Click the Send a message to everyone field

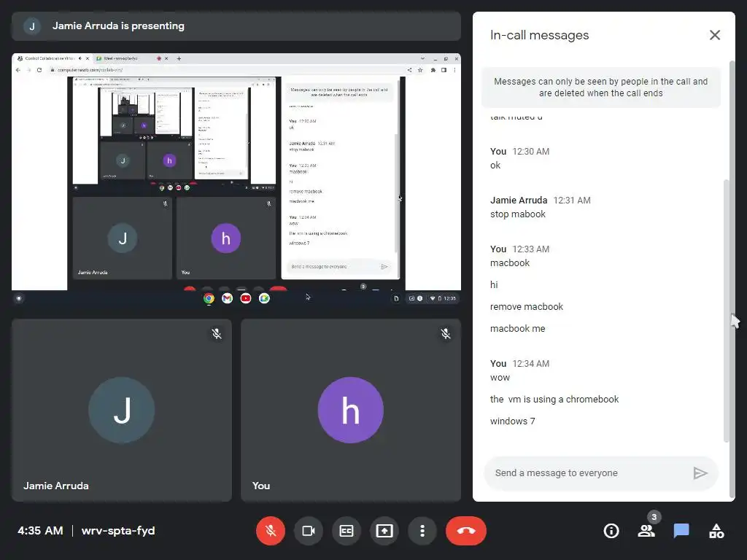coord(589,472)
